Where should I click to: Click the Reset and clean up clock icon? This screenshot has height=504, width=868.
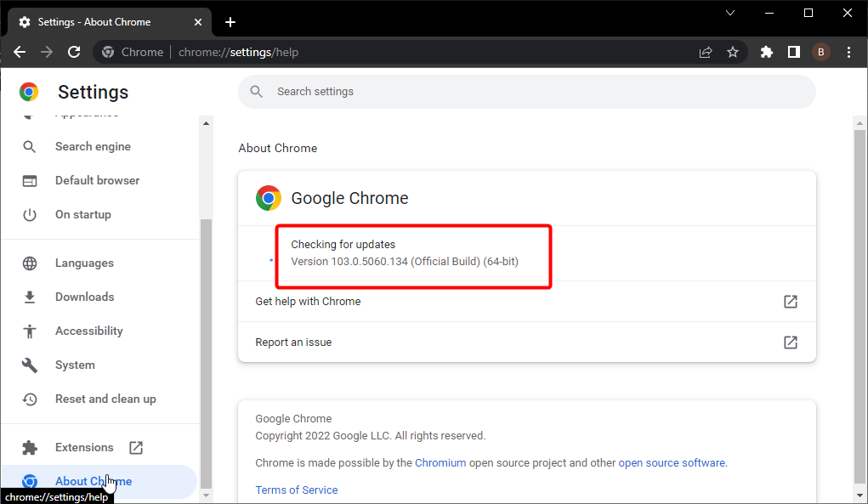click(30, 399)
